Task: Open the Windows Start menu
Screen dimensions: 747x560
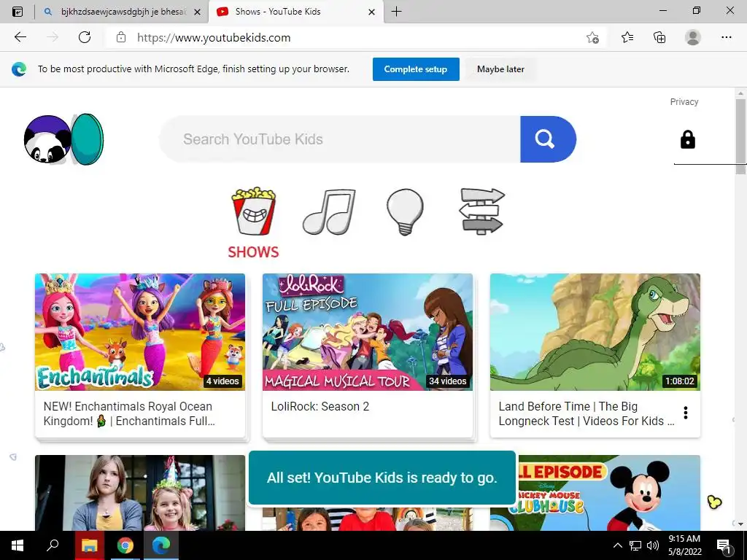Action: point(18,545)
